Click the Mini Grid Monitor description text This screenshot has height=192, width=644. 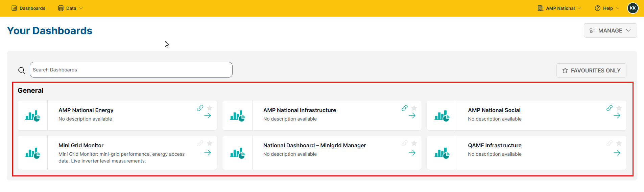122,157
